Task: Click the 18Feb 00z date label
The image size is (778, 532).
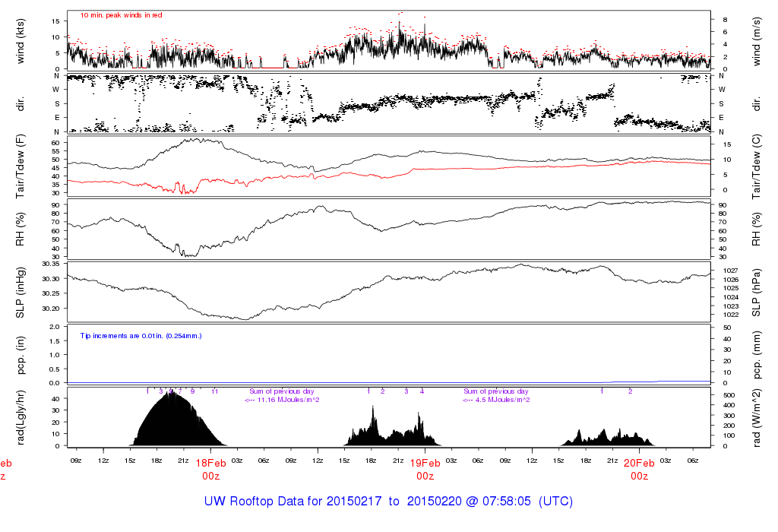Action: tap(211, 470)
